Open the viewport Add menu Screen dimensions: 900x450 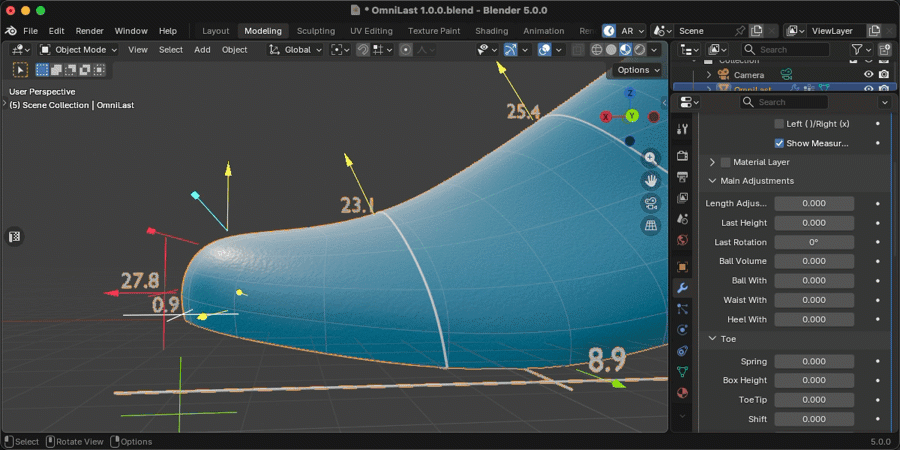coord(202,50)
